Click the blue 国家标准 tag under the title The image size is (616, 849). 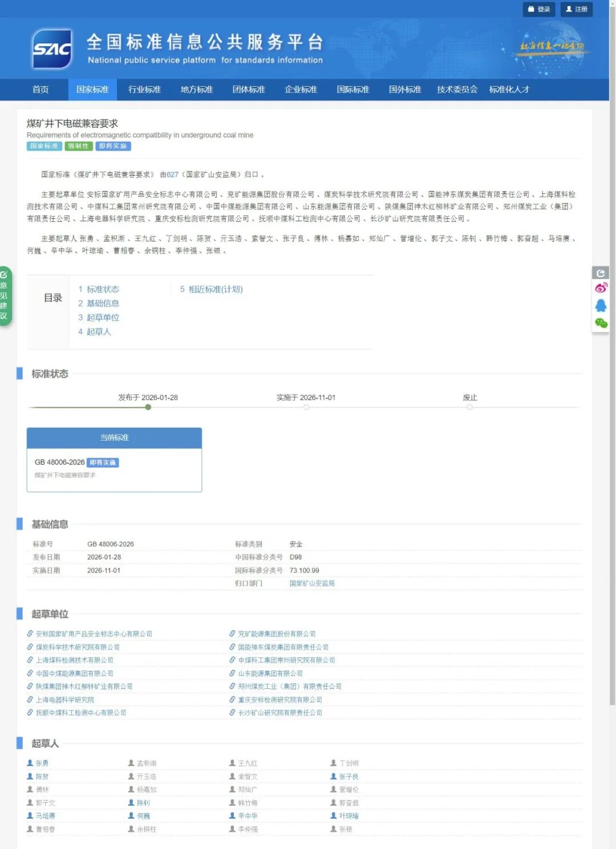click(44, 146)
